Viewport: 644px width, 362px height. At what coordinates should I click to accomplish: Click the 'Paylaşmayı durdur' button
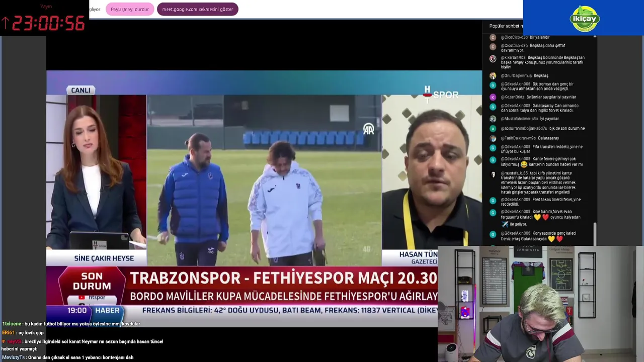click(x=130, y=9)
